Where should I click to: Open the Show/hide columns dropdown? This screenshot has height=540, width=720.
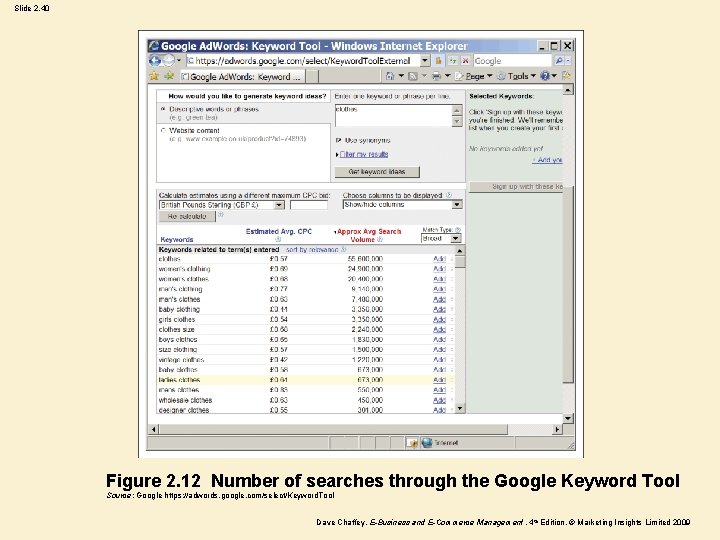402,205
